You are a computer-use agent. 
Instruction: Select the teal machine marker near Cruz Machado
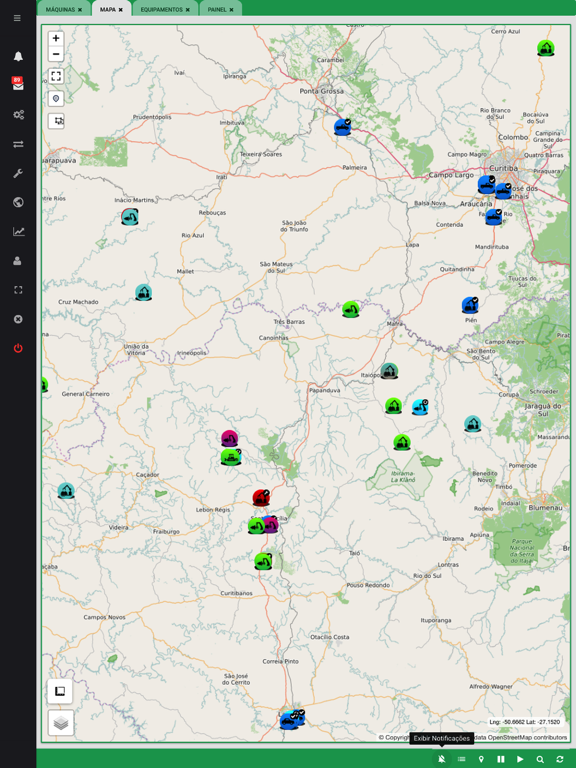click(143, 292)
